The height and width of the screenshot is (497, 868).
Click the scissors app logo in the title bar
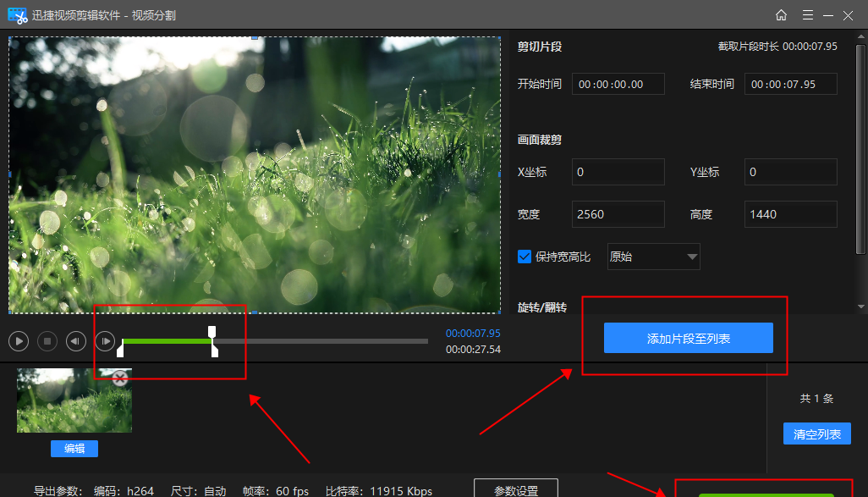tap(18, 15)
